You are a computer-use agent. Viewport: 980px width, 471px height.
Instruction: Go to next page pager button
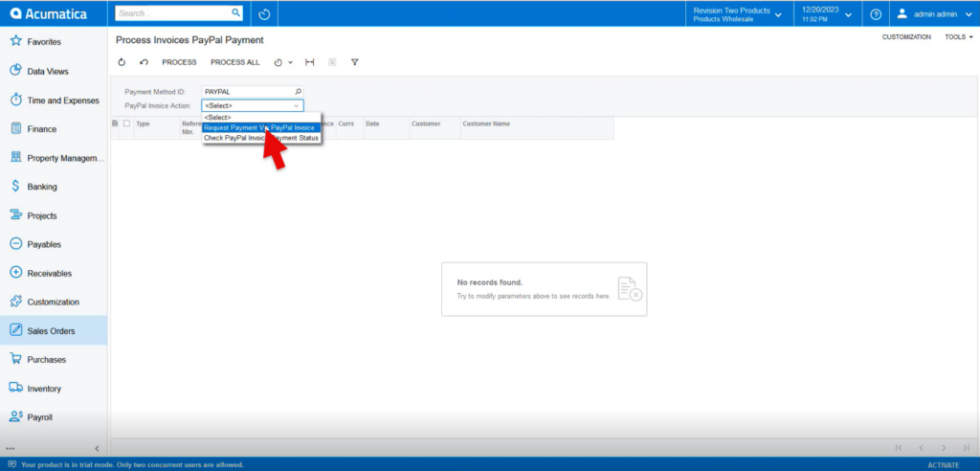[944, 448]
